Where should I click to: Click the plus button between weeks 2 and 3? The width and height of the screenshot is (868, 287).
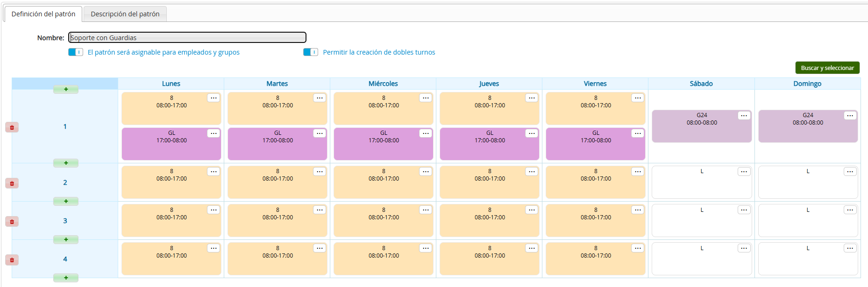[x=66, y=201]
